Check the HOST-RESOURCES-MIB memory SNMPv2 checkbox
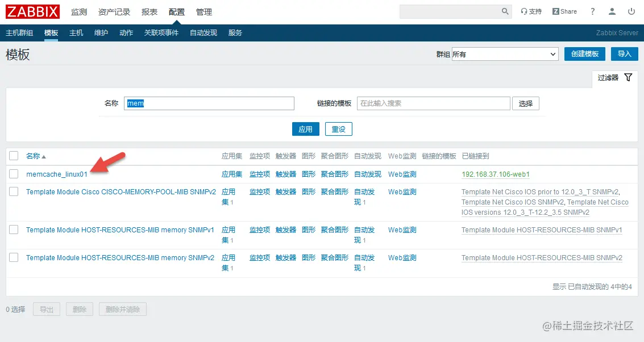 tap(14, 257)
